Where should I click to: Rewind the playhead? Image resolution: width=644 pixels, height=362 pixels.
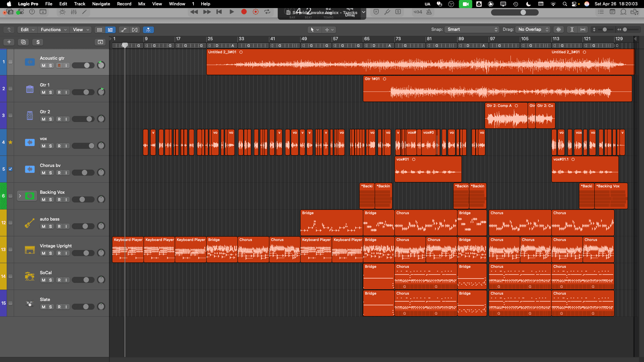(x=194, y=12)
